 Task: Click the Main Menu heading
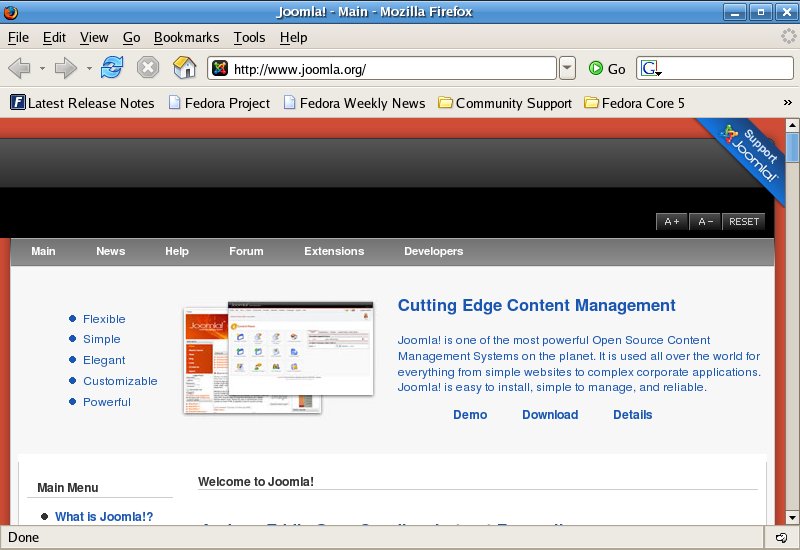68,488
